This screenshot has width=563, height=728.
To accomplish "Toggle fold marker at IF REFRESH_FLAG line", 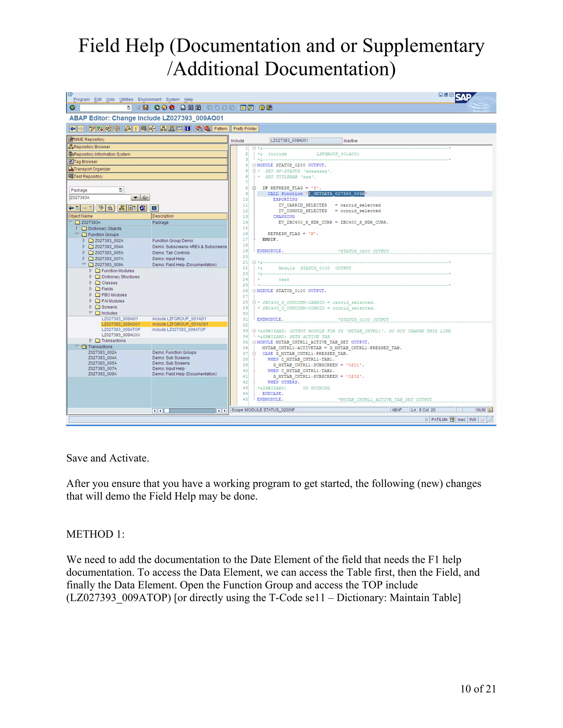I will 254,188.
